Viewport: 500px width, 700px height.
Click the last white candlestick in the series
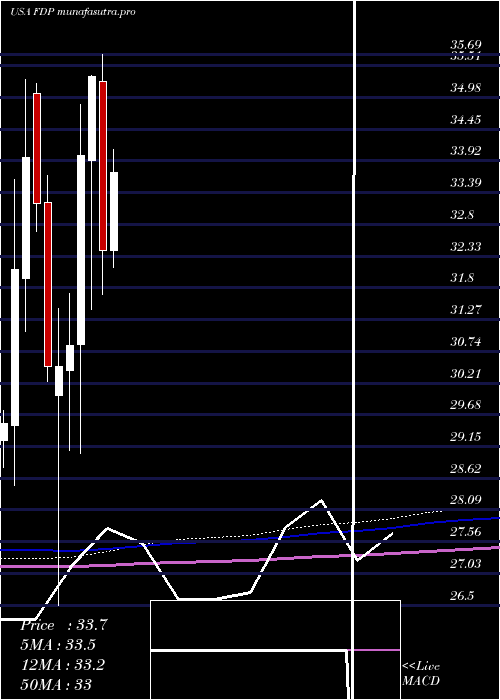114,211
